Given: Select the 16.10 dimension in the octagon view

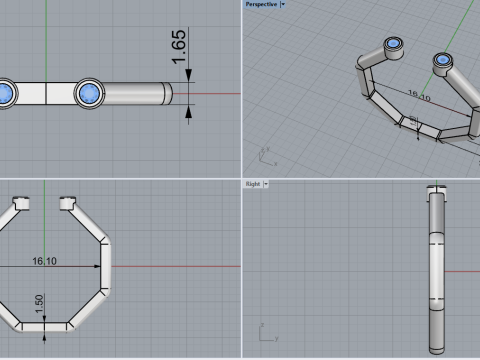Looking at the screenshot, I should tap(44, 261).
